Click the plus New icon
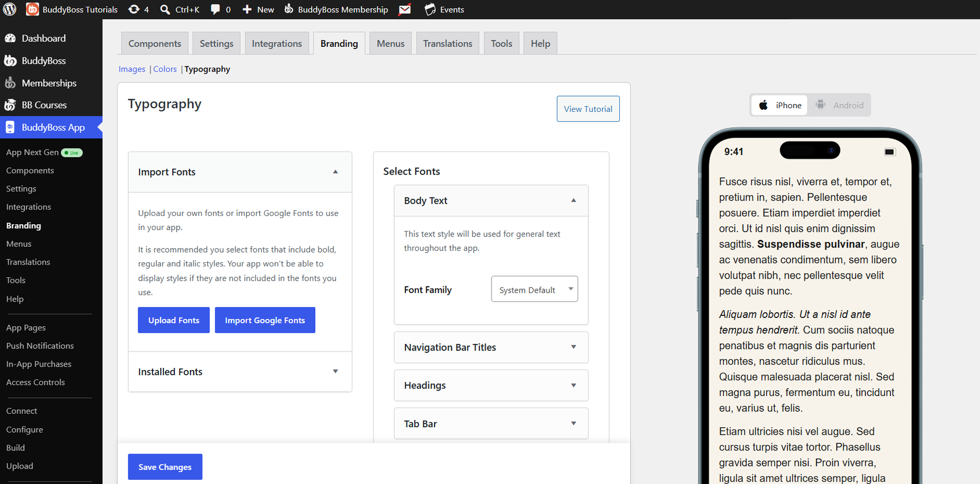 coord(247,9)
